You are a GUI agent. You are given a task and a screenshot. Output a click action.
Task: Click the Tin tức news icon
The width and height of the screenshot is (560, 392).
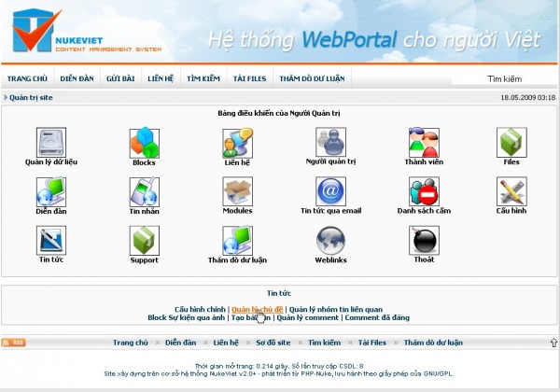[51, 240]
